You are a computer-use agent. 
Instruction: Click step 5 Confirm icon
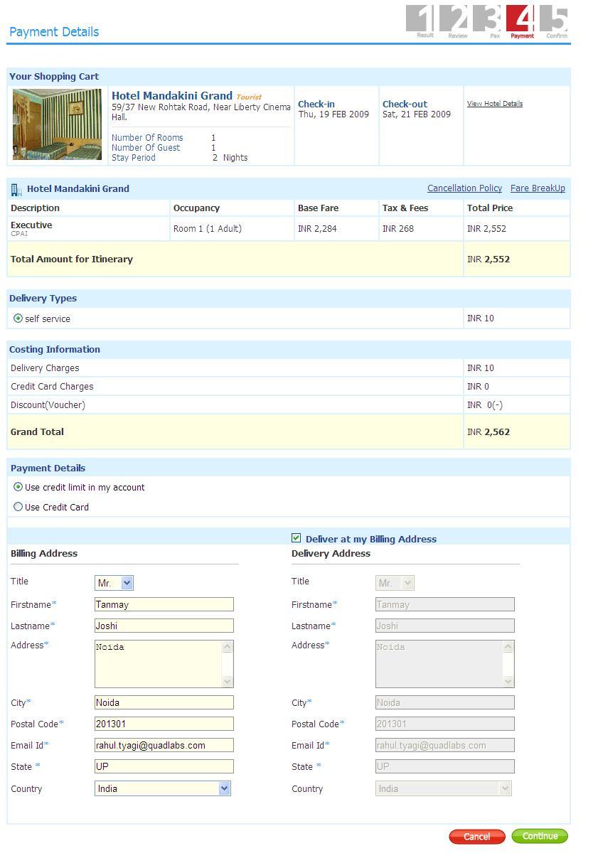tap(556, 20)
